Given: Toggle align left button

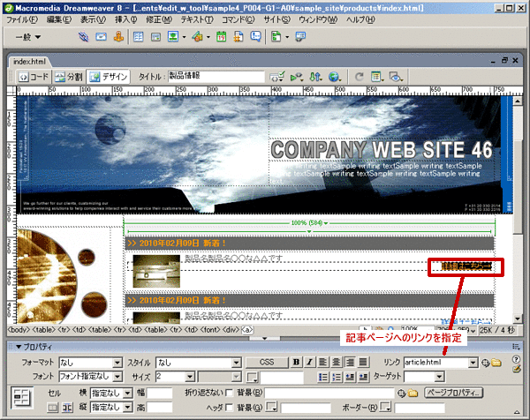Looking at the screenshot, I should click(x=322, y=363).
